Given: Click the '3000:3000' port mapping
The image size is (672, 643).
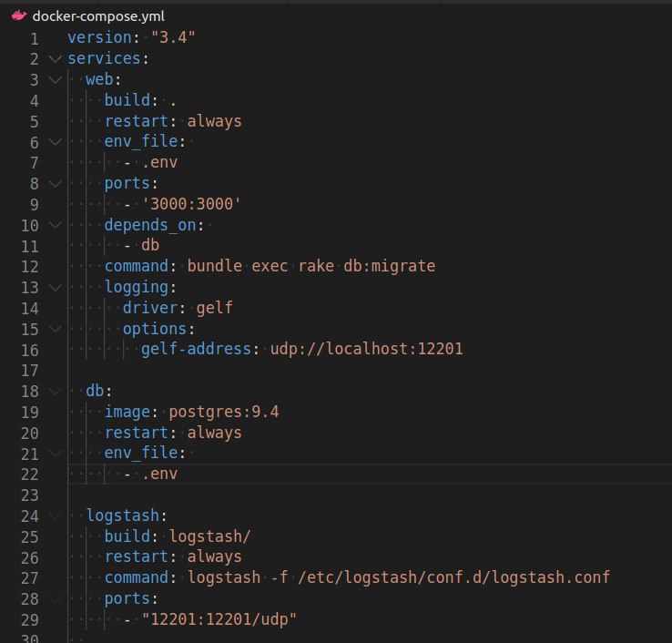Looking at the screenshot, I should 191,204.
